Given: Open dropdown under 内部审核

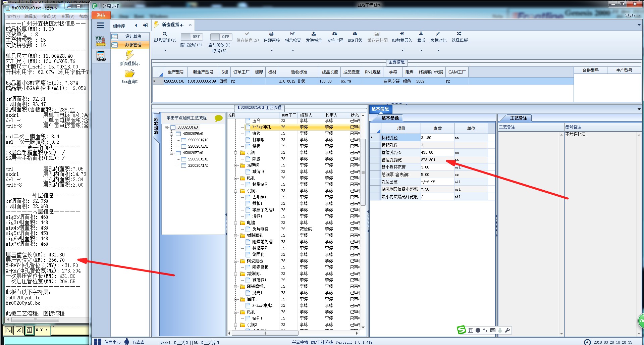Looking at the screenshot, I should click(272, 51).
